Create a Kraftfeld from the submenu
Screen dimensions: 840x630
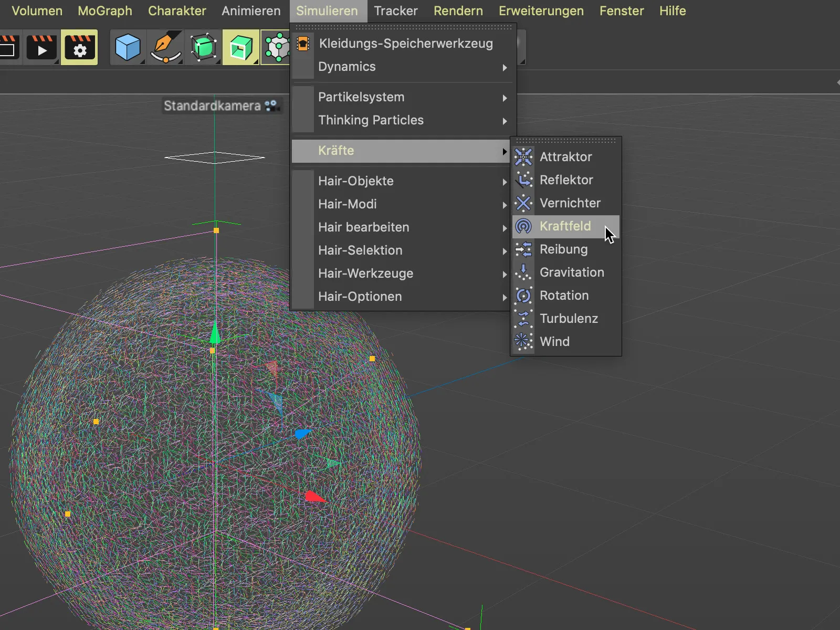tap(566, 226)
